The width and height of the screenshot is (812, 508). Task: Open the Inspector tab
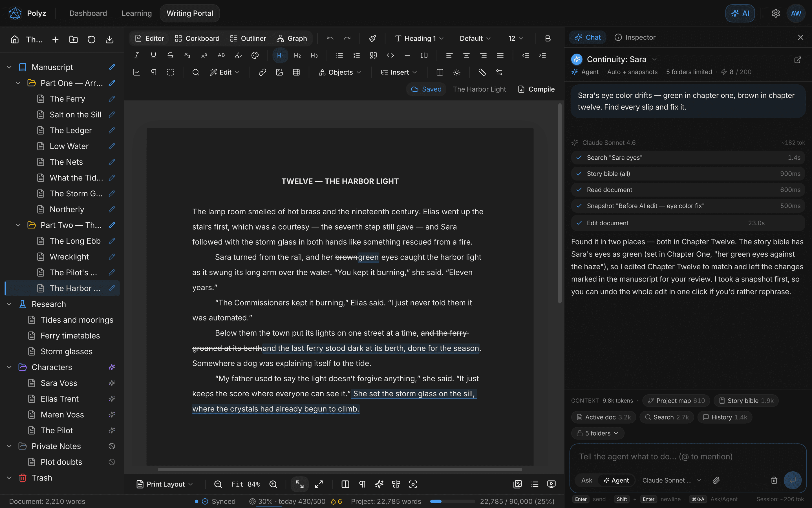pos(635,37)
